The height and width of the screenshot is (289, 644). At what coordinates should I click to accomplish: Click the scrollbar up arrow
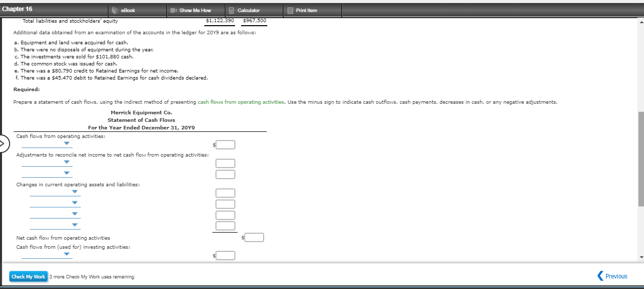tap(641, 22)
